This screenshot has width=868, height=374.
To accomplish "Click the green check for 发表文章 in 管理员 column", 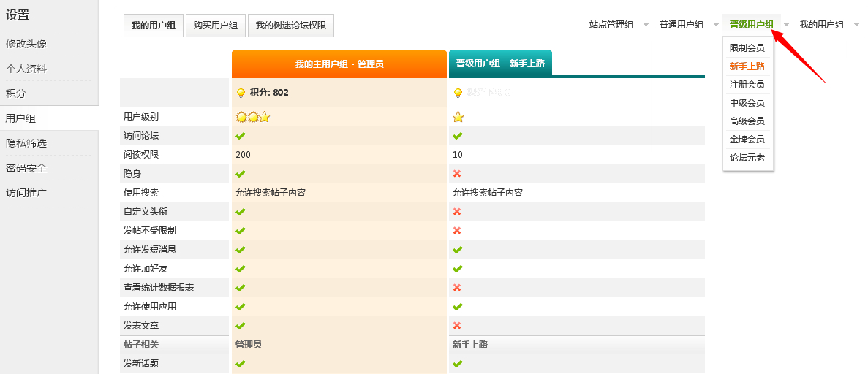I will click(241, 326).
